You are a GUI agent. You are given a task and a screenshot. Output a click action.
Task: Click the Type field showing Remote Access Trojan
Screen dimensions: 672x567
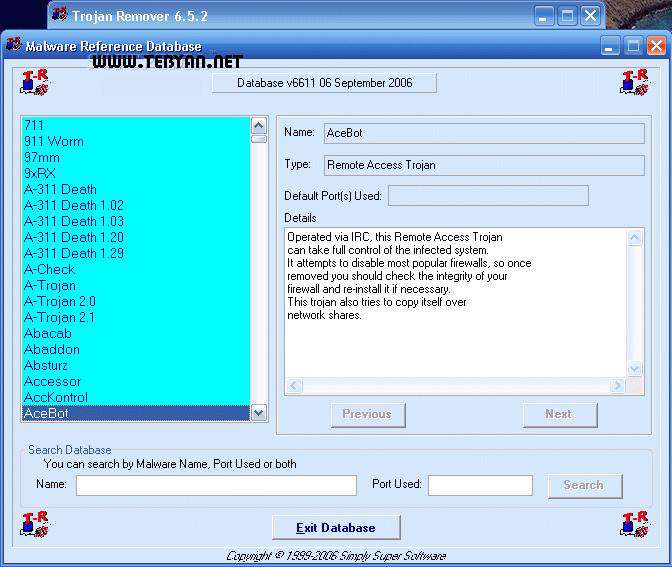pos(484,165)
